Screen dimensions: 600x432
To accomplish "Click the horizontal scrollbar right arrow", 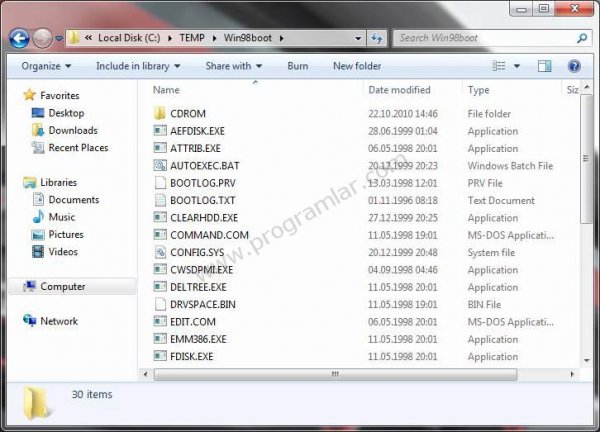I will (572, 374).
